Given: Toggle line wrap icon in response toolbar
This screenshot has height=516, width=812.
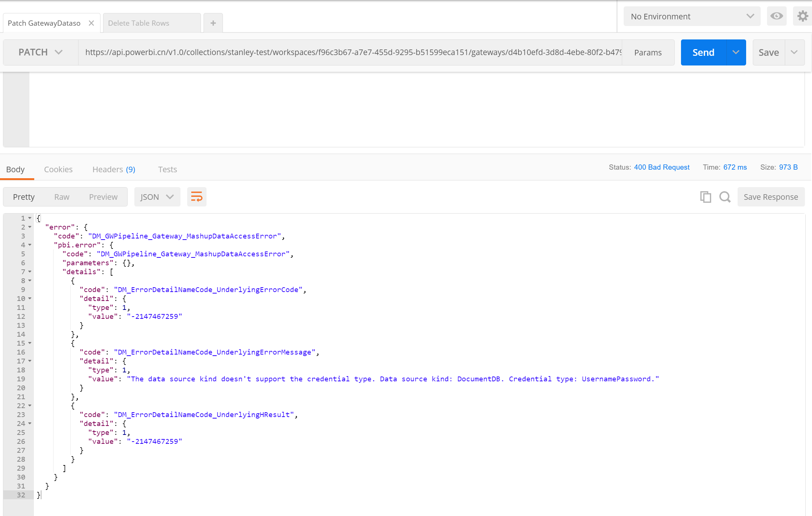Looking at the screenshot, I should coord(196,197).
